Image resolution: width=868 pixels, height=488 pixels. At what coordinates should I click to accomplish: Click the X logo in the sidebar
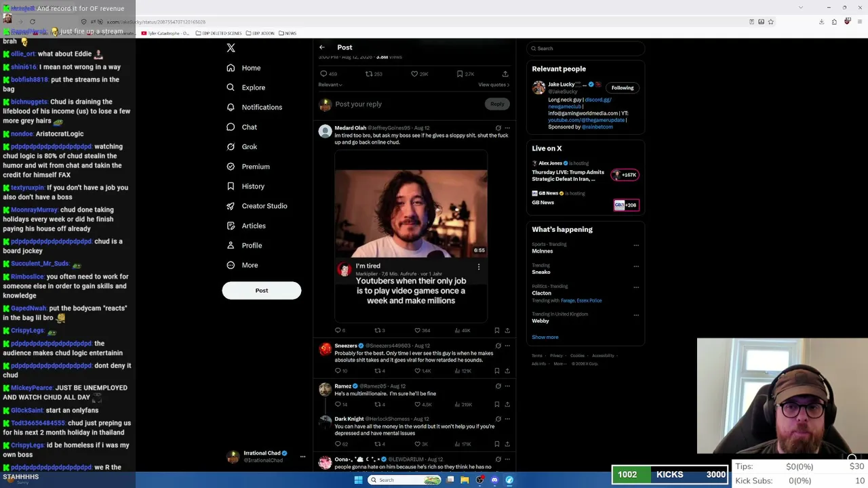tap(231, 47)
